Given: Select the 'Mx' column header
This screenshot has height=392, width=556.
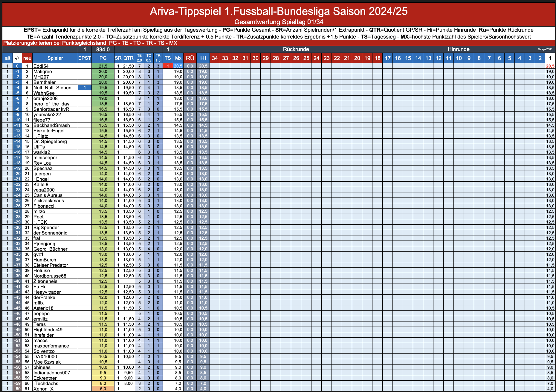Looking at the screenshot, I should (178, 58).
